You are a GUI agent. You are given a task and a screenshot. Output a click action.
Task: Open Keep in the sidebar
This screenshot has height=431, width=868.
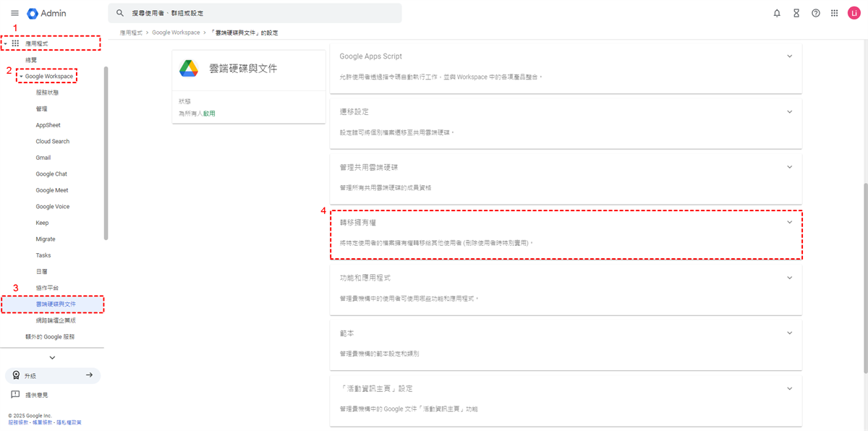click(x=42, y=223)
